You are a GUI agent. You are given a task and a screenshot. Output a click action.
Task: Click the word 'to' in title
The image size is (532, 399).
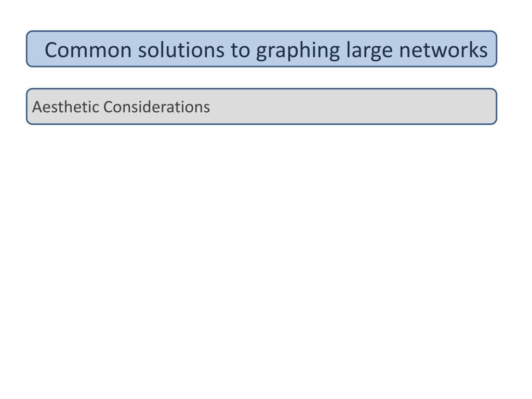tap(240, 50)
